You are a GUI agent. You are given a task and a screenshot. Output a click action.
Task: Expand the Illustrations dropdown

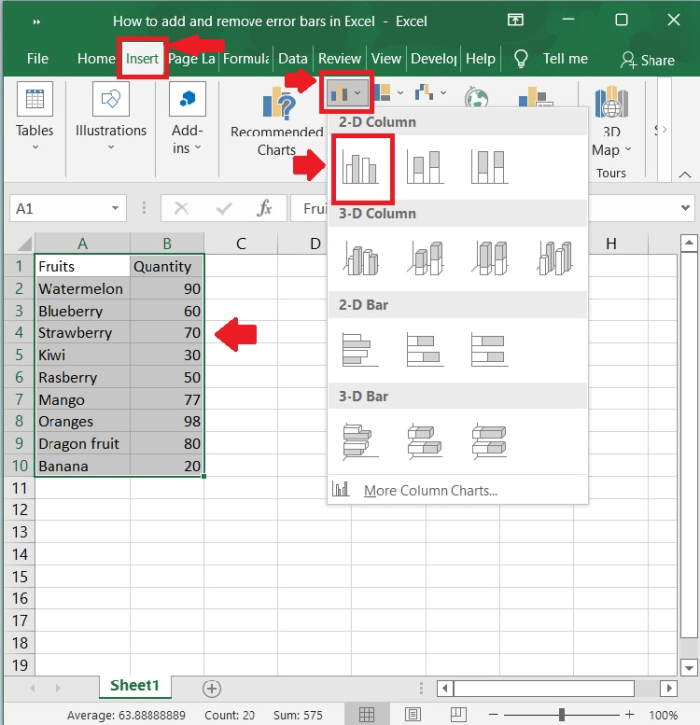111,147
